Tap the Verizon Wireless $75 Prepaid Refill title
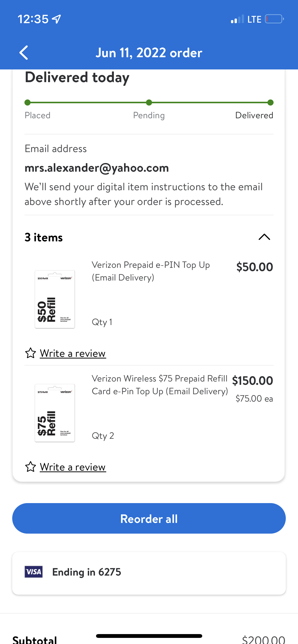 click(160, 385)
